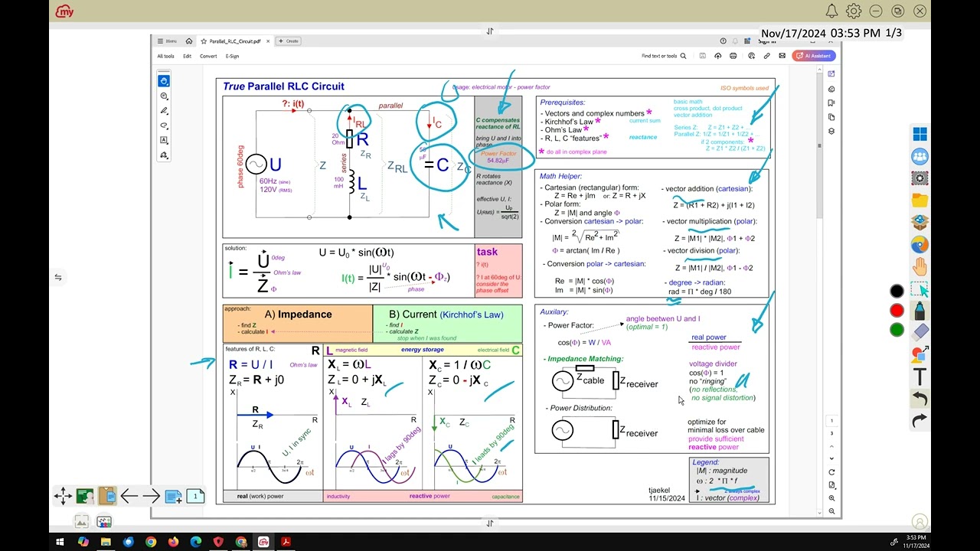Jump to the previous page chevron up
980x551 pixels.
831,446
